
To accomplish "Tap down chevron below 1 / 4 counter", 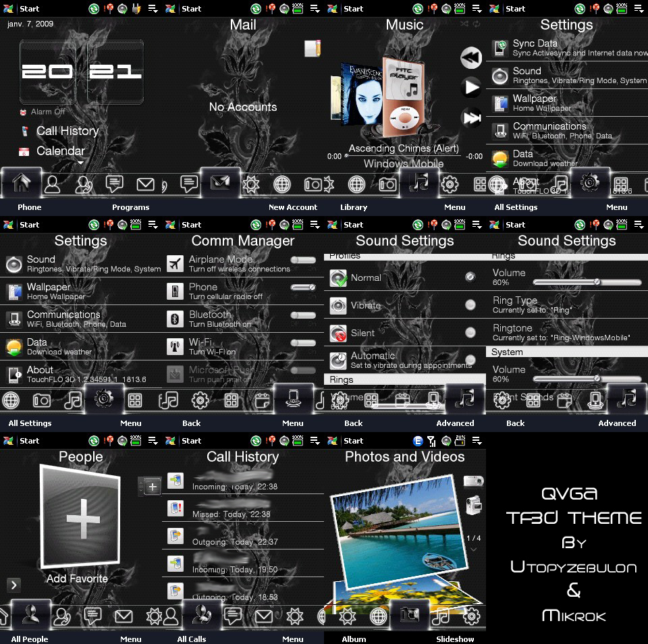I will point(474,549).
